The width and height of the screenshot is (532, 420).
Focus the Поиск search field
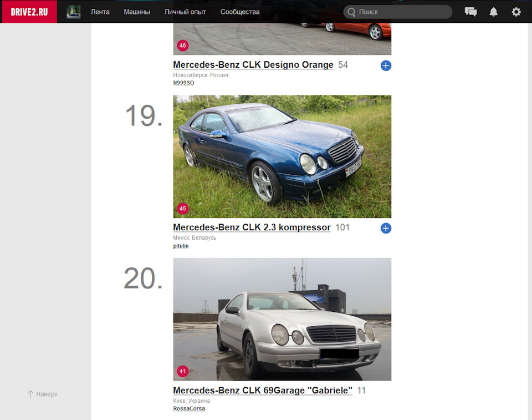tap(398, 12)
